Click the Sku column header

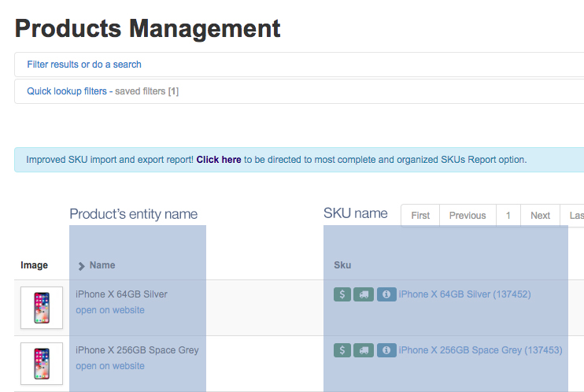tap(342, 265)
